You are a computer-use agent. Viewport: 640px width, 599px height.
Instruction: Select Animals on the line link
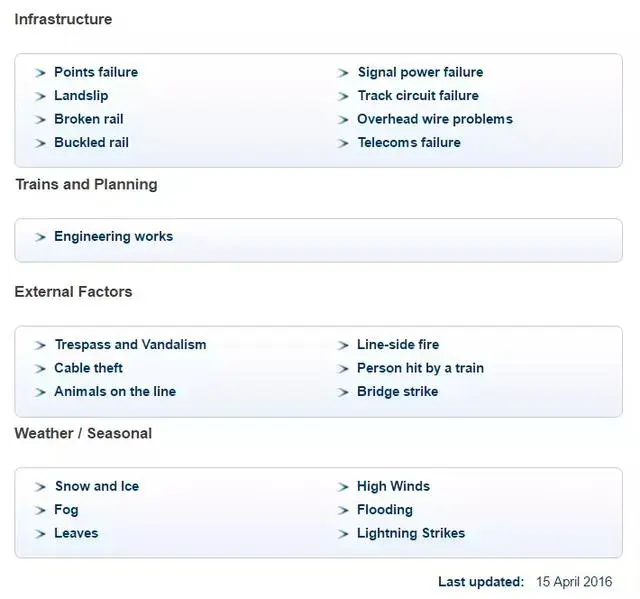coord(115,391)
